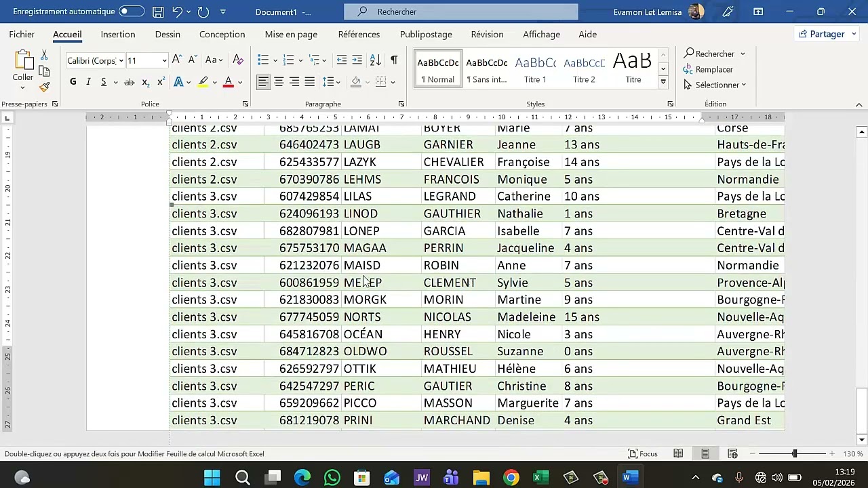Image resolution: width=868 pixels, height=488 pixels.
Task: Increase the paragraph indent
Action: 357,60
